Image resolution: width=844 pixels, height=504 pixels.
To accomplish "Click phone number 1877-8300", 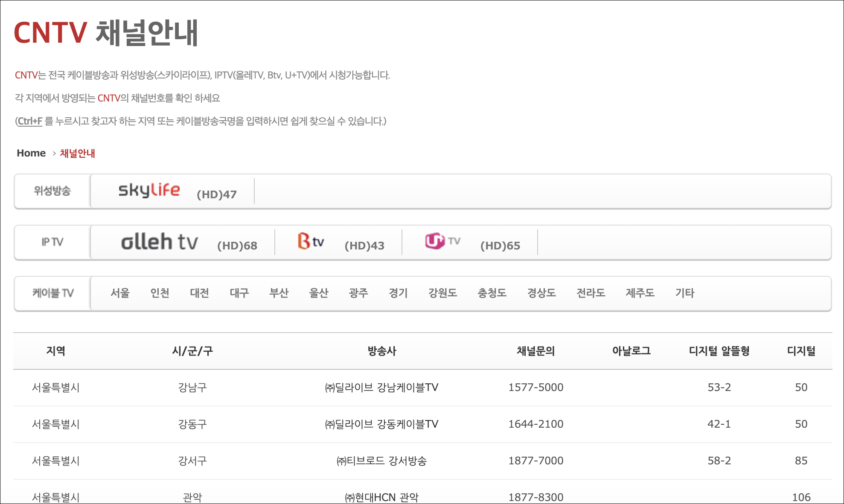I will [536, 497].
